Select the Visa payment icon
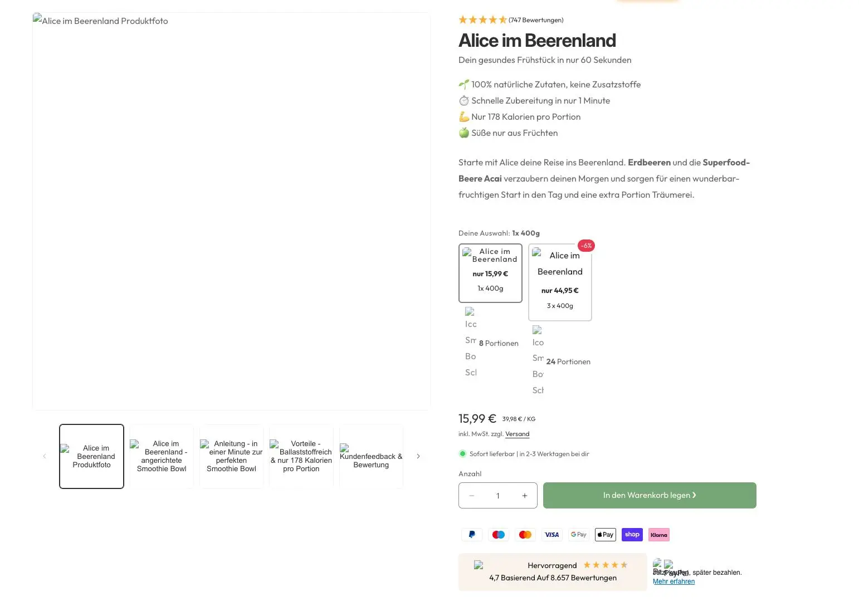 coord(551,534)
